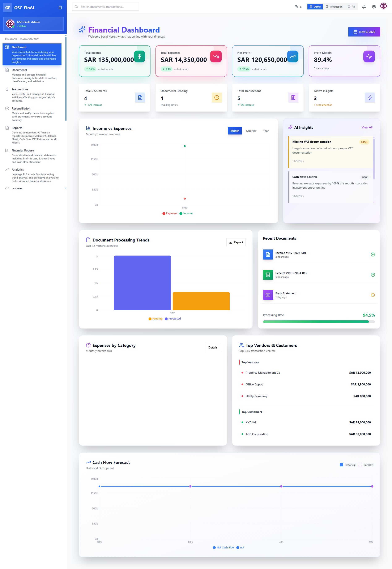This screenshot has width=392, height=569.
Task: Switch environment to Demo
Action: (x=315, y=7)
